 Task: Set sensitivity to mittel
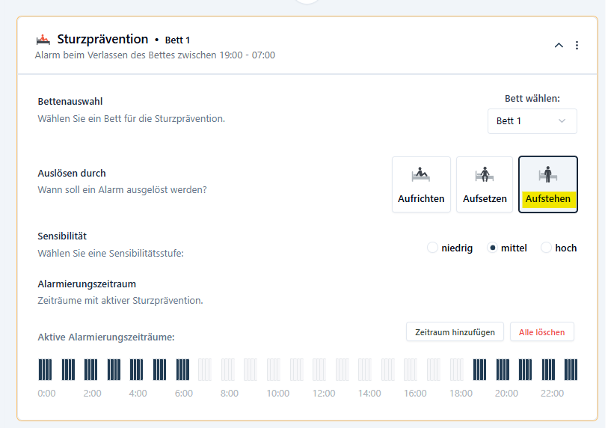(x=492, y=247)
